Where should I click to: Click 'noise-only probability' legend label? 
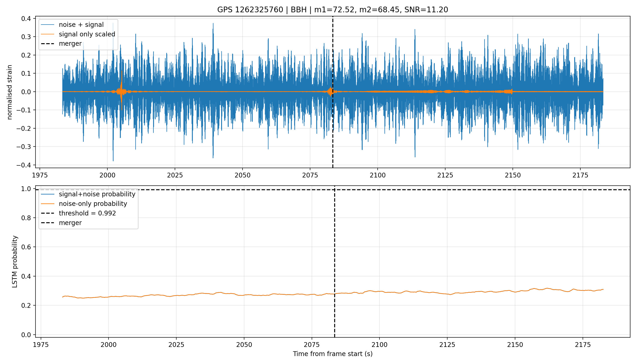pyautogui.click(x=93, y=204)
